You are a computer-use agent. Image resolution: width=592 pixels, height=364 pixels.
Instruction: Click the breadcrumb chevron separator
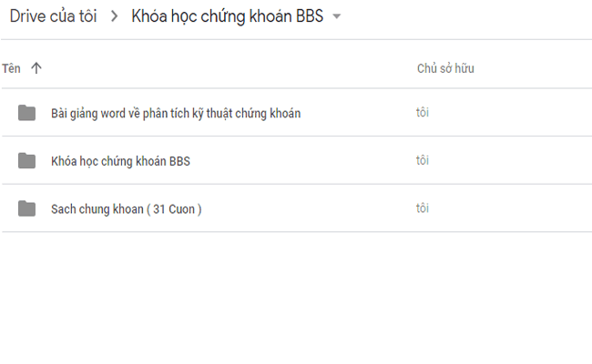pyautogui.click(x=115, y=16)
